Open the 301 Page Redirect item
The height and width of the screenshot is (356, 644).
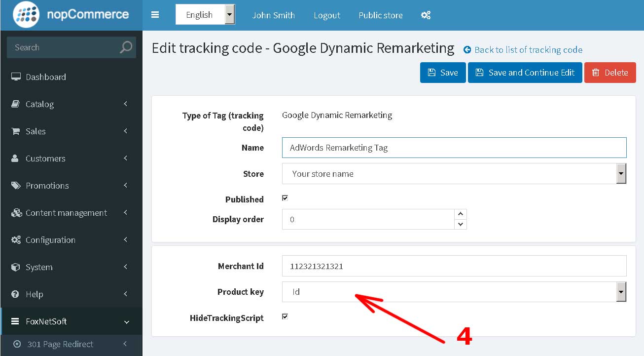[x=71, y=345]
